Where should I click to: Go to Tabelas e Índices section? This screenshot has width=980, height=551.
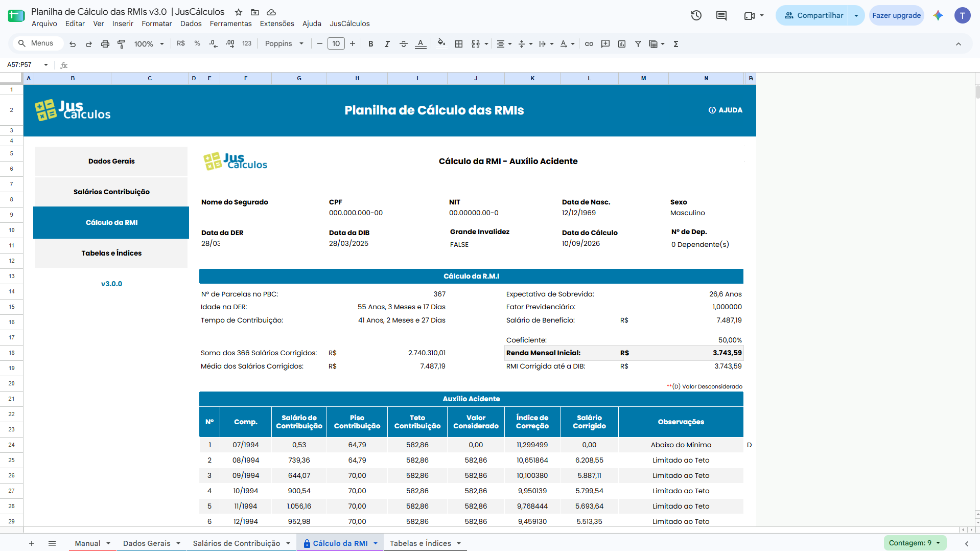111,253
